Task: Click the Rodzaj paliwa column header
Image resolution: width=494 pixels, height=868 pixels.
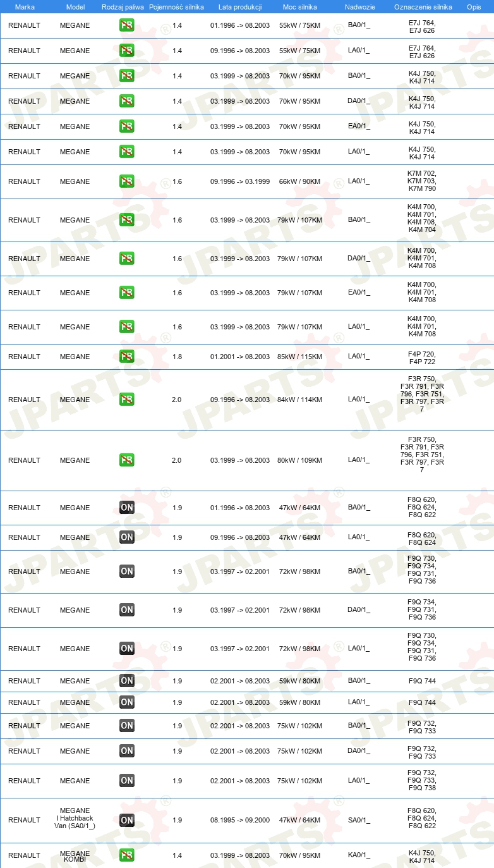Action: (x=122, y=7)
